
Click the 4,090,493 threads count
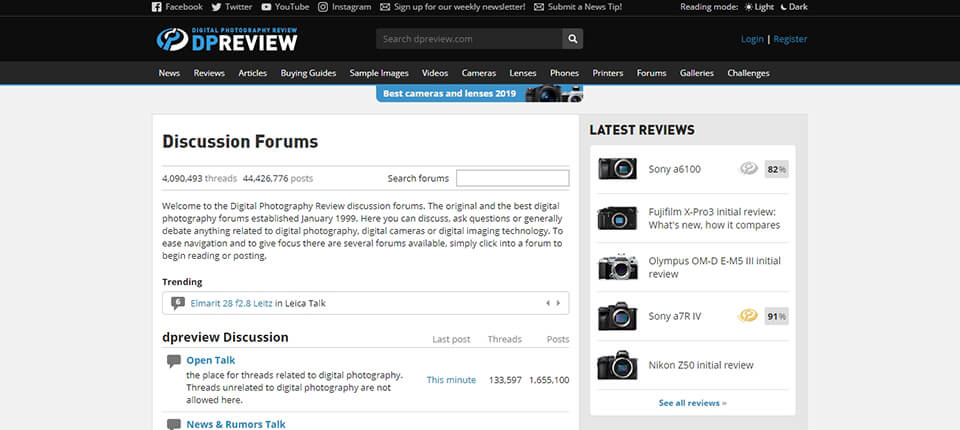click(x=199, y=179)
